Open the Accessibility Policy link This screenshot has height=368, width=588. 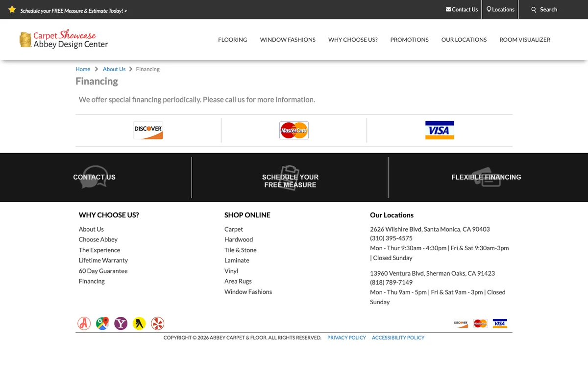[398, 338]
